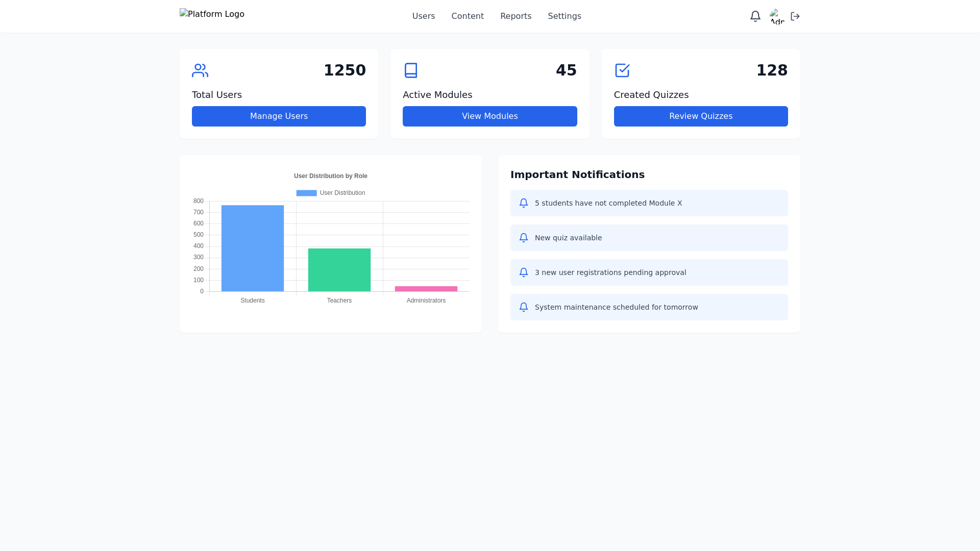Viewport: 980px width, 551px height.
Task: Click the bell icon on the system maintenance notification
Action: pos(523,307)
